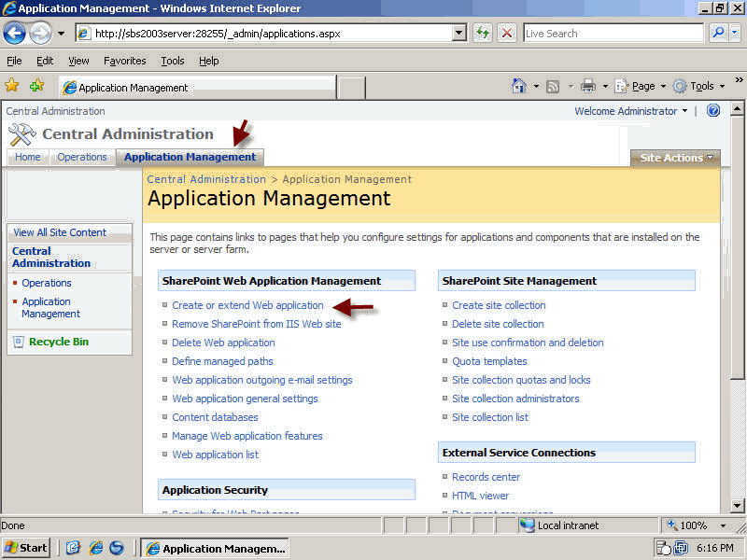Screen dimensions: 747x560
Task: Click the address bar URL field
Action: [x=263, y=34]
